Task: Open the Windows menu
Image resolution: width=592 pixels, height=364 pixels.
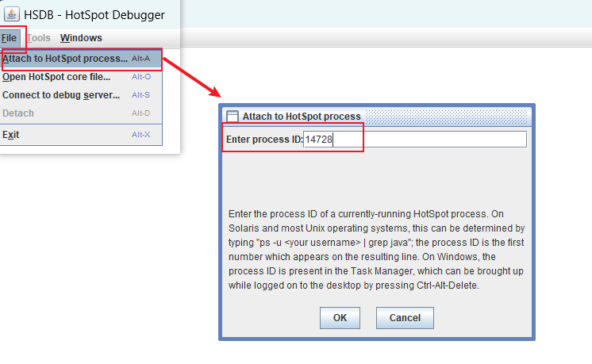Action: [x=81, y=38]
